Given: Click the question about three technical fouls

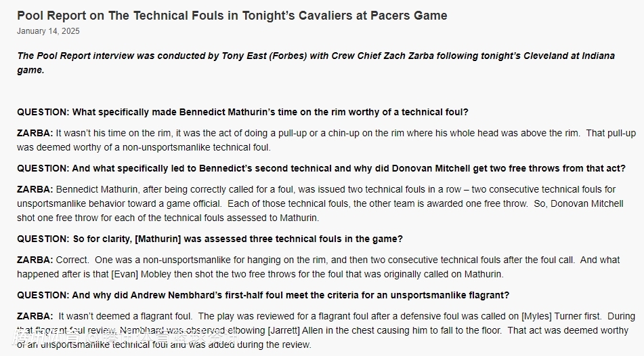Looking at the screenshot, I should 210,239.
